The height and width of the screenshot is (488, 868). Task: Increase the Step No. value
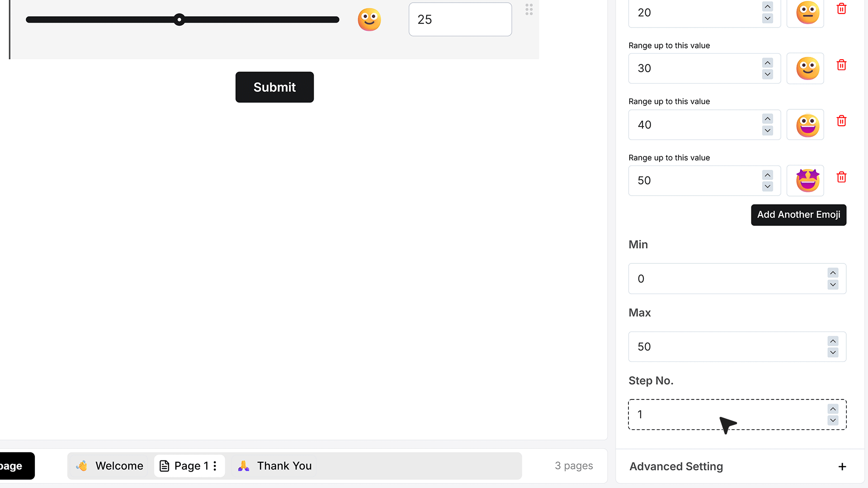[x=833, y=409]
